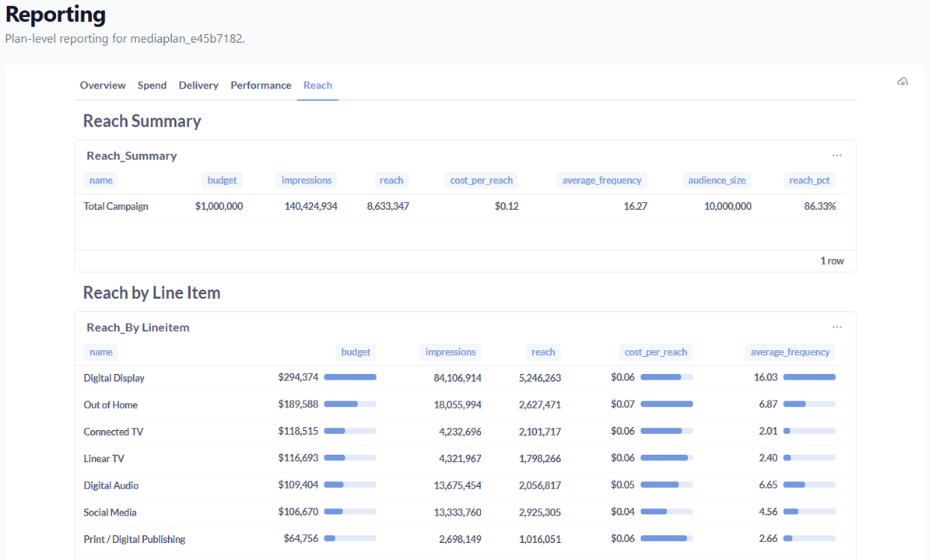The width and height of the screenshot is (929, 560).
Task: Select the Print / Digital Publishing row name
Action: point(134,539)
